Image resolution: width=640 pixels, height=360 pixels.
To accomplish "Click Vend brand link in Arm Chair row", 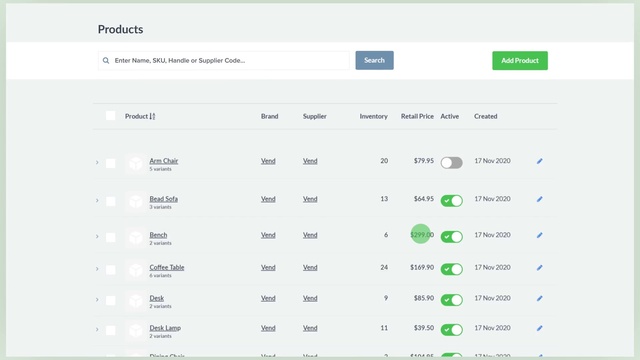I will click(x=268, y=161).
